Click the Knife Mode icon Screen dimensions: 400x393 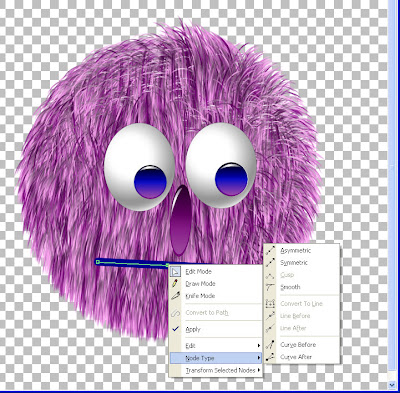175,296
